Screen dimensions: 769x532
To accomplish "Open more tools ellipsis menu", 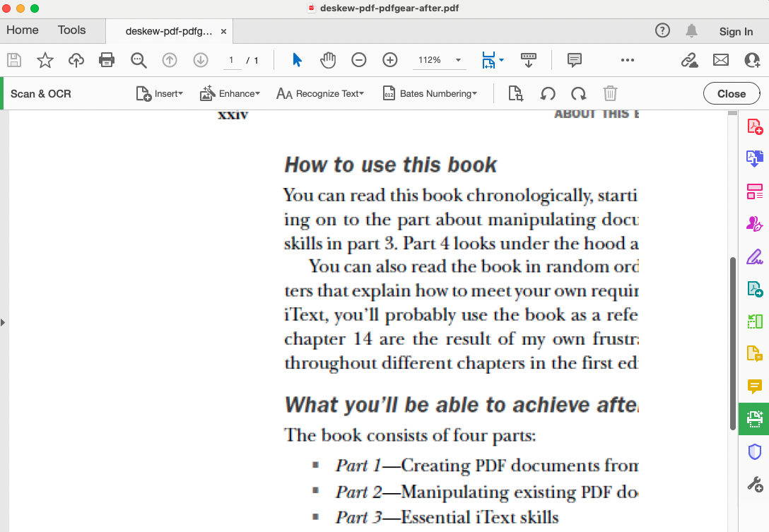I will pos(627,60).
